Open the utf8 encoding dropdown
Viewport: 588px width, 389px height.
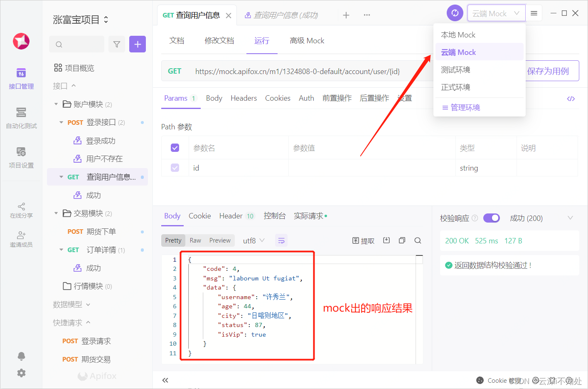tap(253, 240)
